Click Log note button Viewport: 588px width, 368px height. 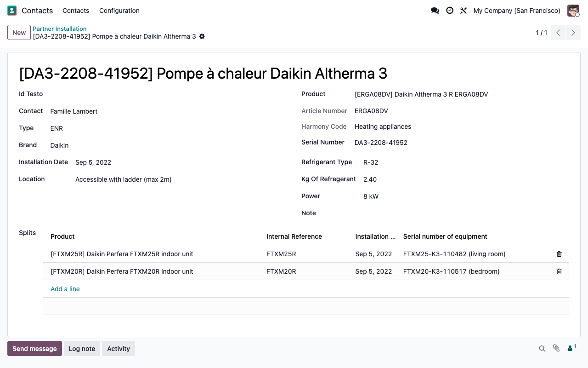82,349
